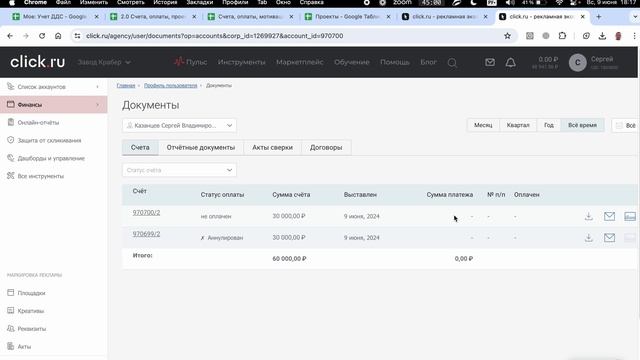Open Инструменты in the top navigation
Viewport: 640px width, 360px height.
tap(241, 62)
